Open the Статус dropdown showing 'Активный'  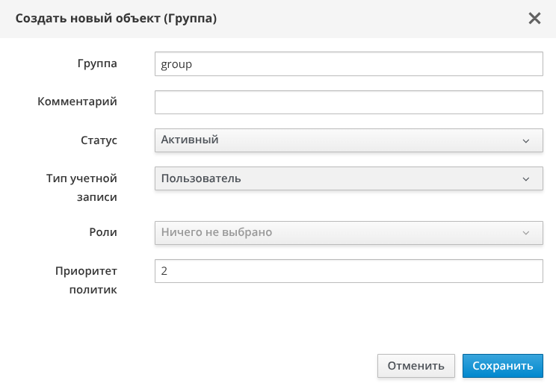(x=348, y=140)
